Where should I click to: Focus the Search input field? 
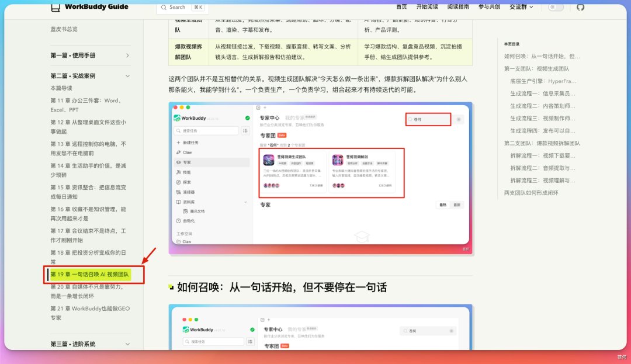[182, 7]
